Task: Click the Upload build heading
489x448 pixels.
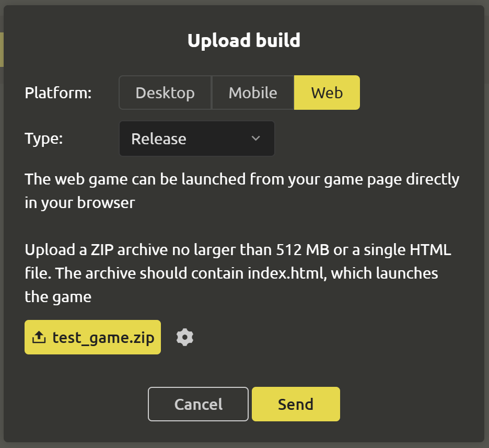Action: [244, 41]
